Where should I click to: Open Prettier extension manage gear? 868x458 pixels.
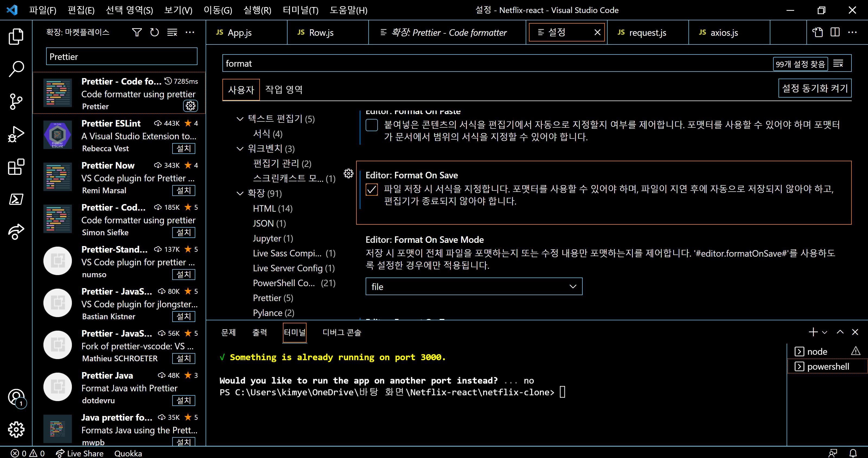[190, 106]
